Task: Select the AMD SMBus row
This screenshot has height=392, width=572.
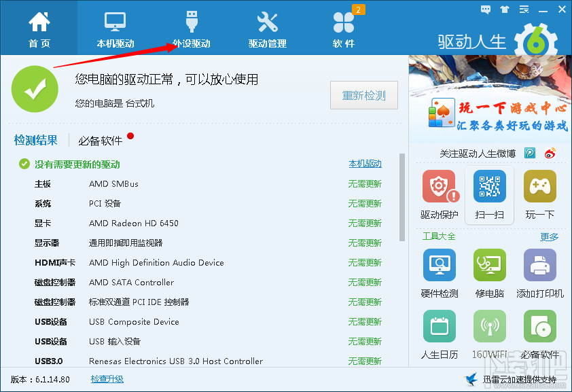Action: [208, 184]
